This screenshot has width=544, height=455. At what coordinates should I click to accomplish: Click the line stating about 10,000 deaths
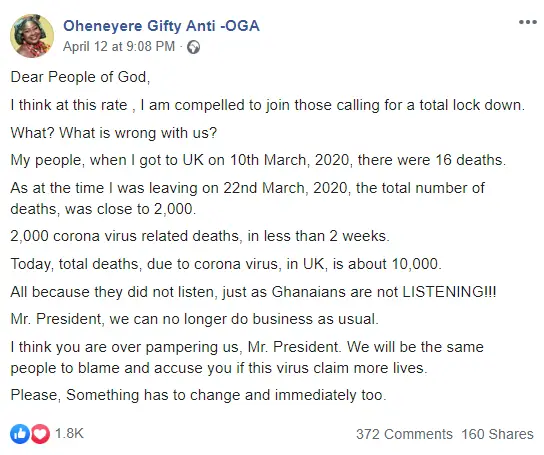click(x=226, y=264)
